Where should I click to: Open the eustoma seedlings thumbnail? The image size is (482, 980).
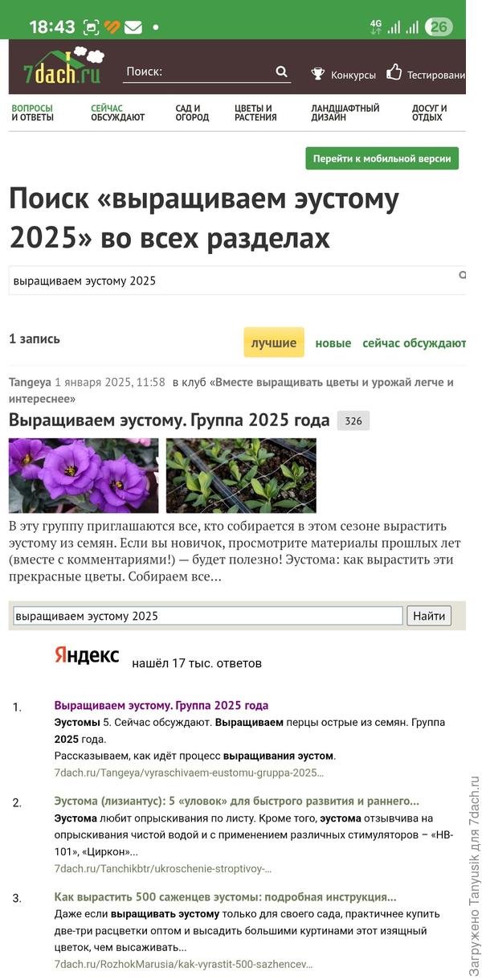pos(241,475)
